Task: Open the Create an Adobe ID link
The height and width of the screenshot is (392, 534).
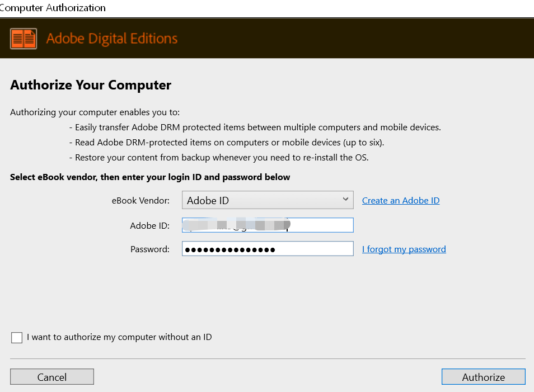Action: click(x=401, y=200)
